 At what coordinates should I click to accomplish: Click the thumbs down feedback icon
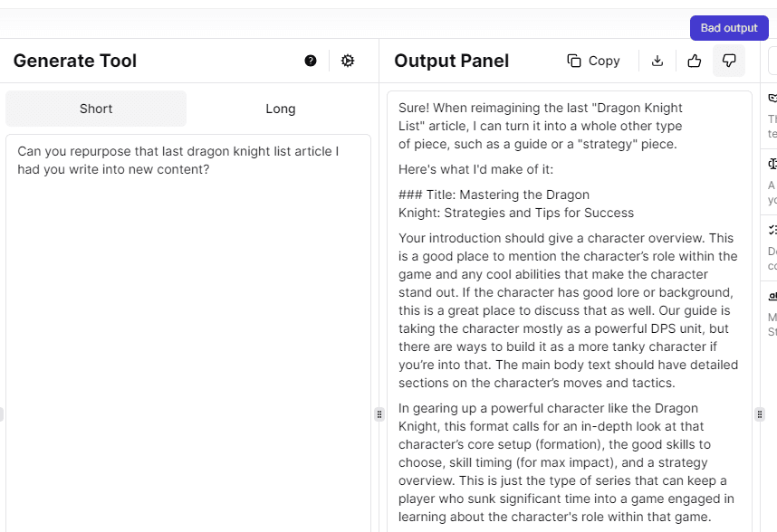[728, 61]
